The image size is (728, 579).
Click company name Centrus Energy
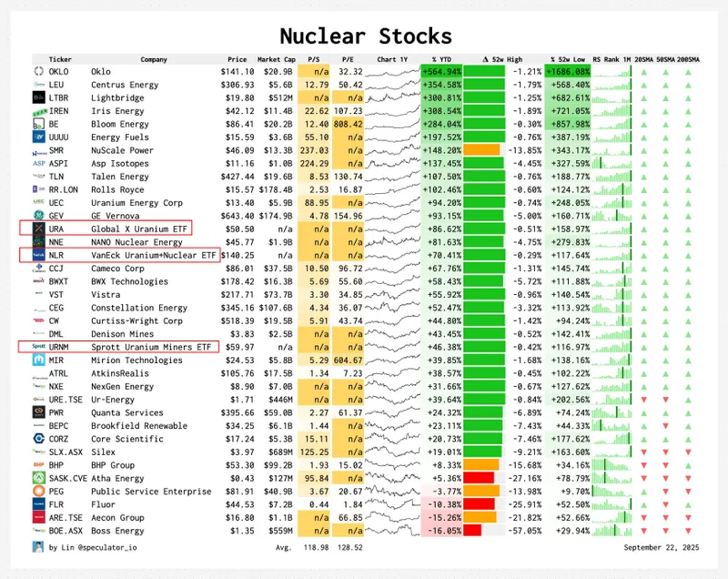[x=125, y=85]
